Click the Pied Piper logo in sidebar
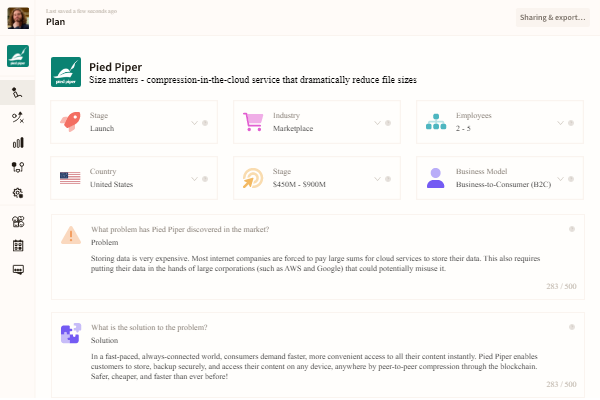This screenshot has width=600, height=400. pos(17,56)
